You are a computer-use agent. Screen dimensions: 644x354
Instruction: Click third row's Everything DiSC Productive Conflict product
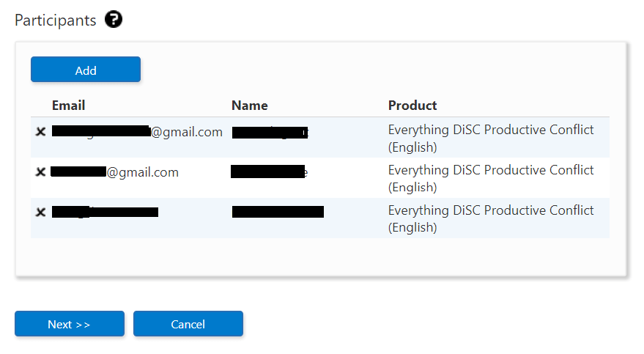[491, 218]
